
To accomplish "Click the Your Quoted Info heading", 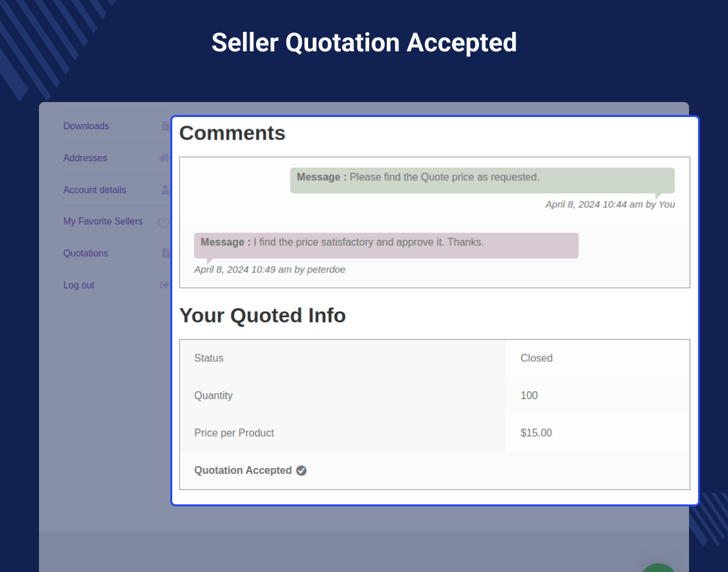I will (x=263, y=315).
